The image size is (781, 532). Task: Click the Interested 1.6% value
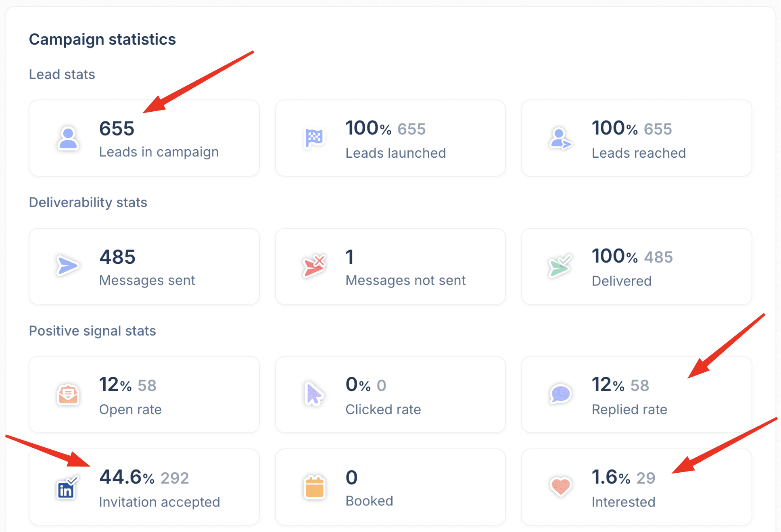pyautogui.click(x=611, y=478)
